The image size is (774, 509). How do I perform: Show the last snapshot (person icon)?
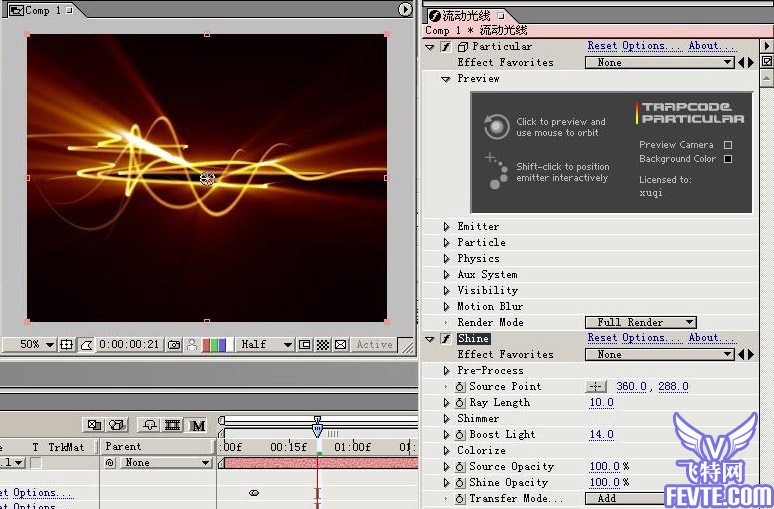coord(192,345)
